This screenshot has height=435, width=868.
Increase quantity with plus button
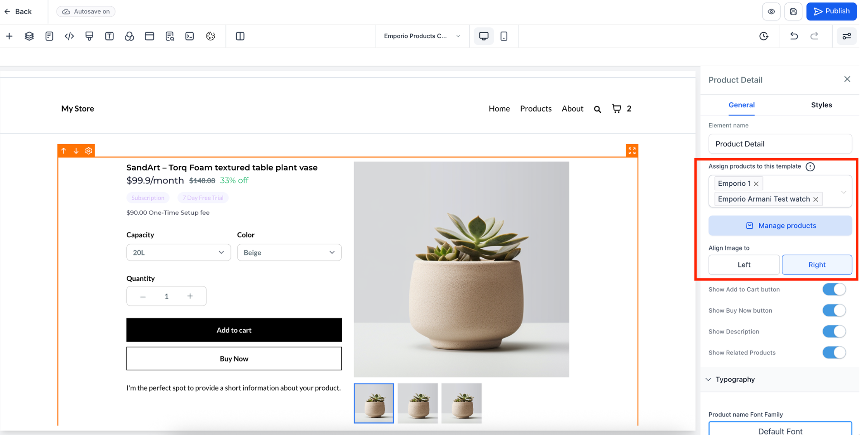[190, 296]
